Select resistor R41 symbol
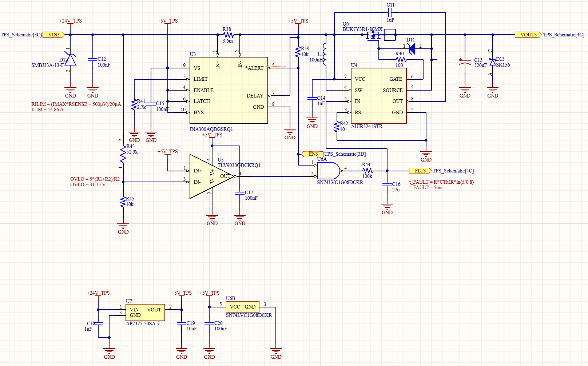 [x=134, y=104]
